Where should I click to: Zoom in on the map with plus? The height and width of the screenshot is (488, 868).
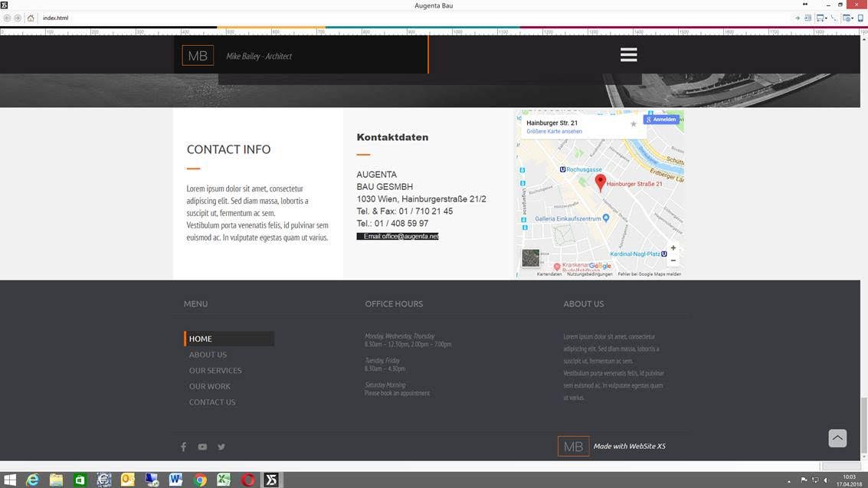(673, 248)
